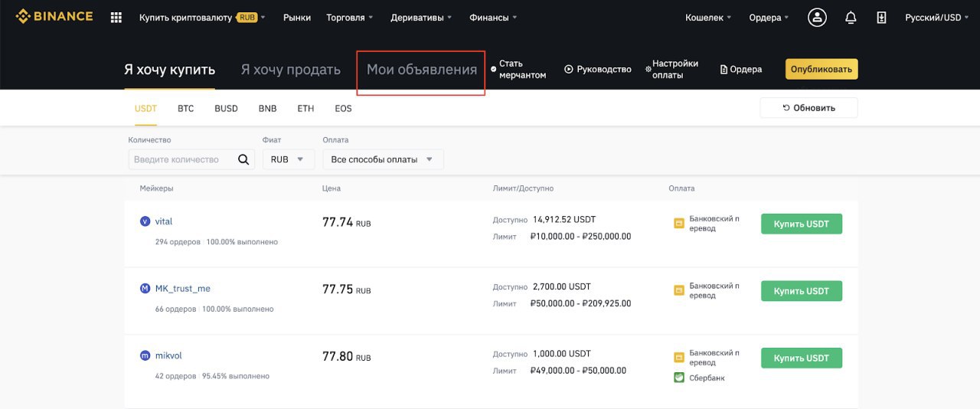Click MK_trust_me's bank transfer payment icon
Screen dimensions: 980x409
click(x=678, y=290)
